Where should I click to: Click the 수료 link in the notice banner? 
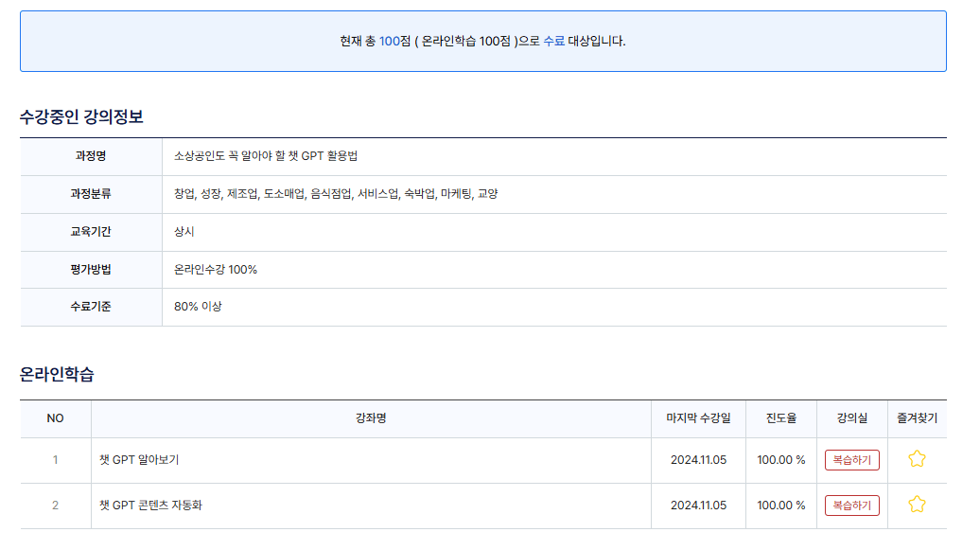pyautogui.click(x=553, y=42)
